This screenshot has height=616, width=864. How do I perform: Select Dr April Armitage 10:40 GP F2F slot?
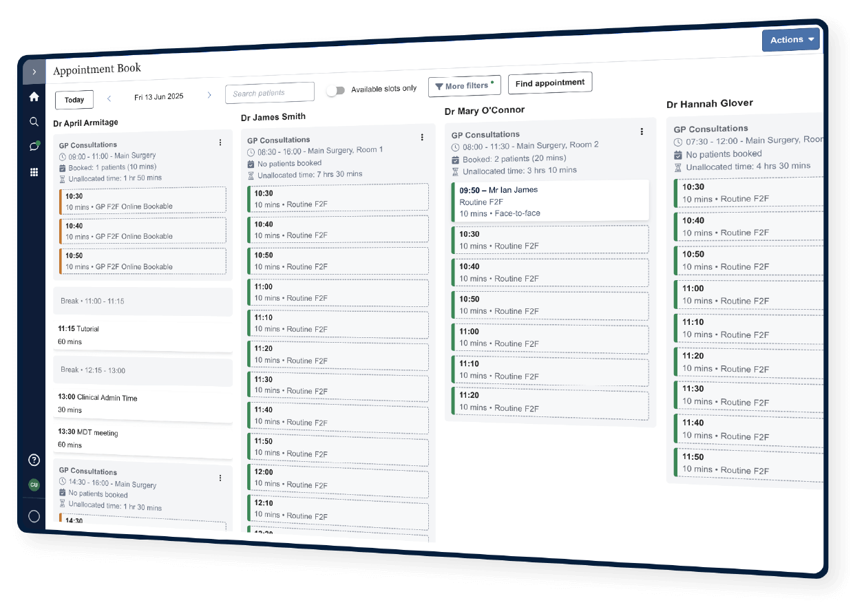[143, 231]
